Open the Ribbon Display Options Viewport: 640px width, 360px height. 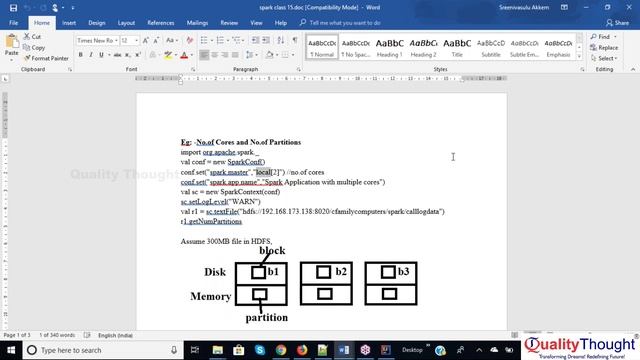[x=564, y=7]
